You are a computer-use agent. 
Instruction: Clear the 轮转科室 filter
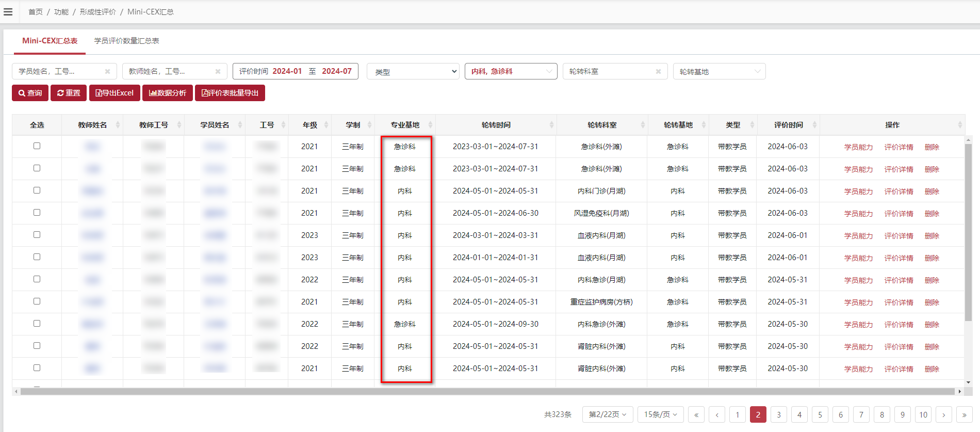[x=658, y=72]
